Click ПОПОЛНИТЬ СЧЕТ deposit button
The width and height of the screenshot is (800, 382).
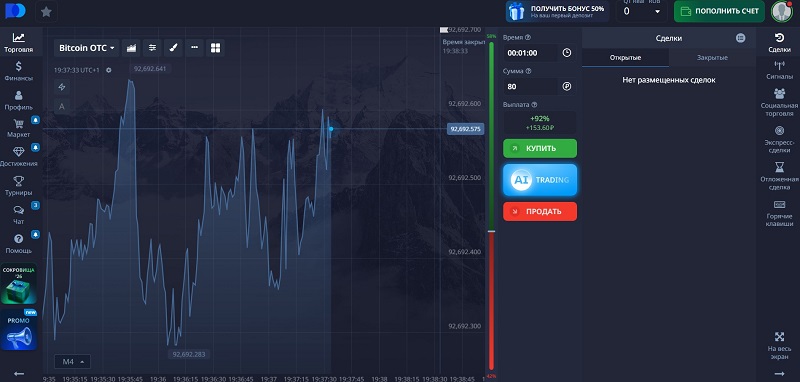pyautogui.click(x=719, y=11)
